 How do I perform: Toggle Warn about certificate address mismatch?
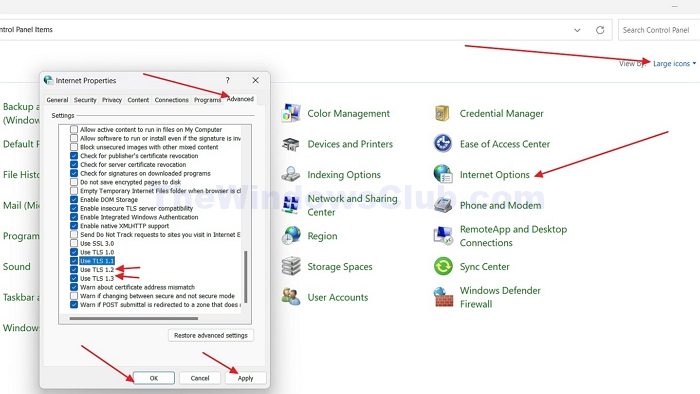click(x=74, y=287)
